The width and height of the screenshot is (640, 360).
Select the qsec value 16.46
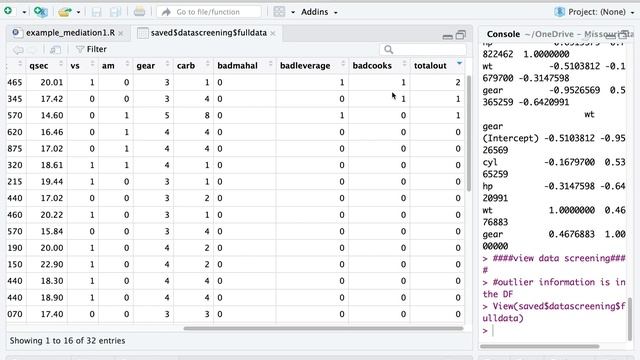(x=52, y=132)
